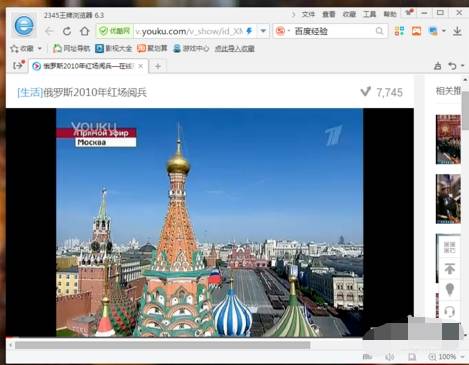Restore closed tab with undo arrow
The image size is (469, 365).
[452, 66]
